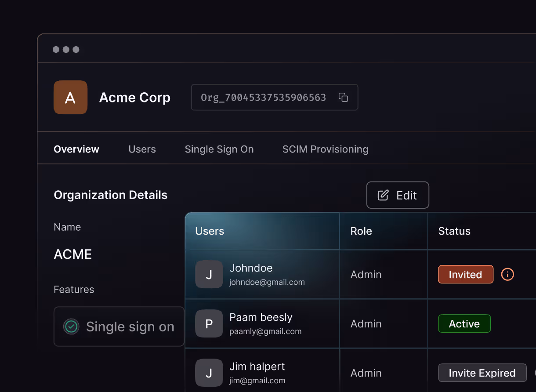Go to the SCIM Provisioning tab
The height and width of the screenshot is (392, 536).
click(326, 149)
